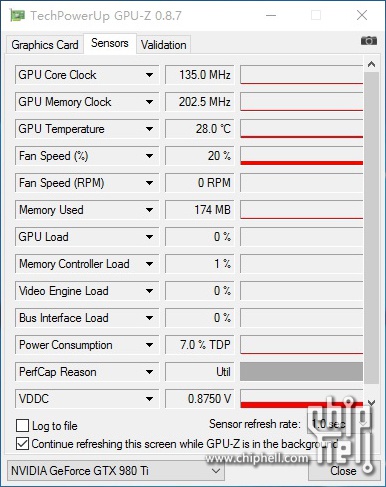Click the Memory Used 174 MB value field

[x=199, y=210]
